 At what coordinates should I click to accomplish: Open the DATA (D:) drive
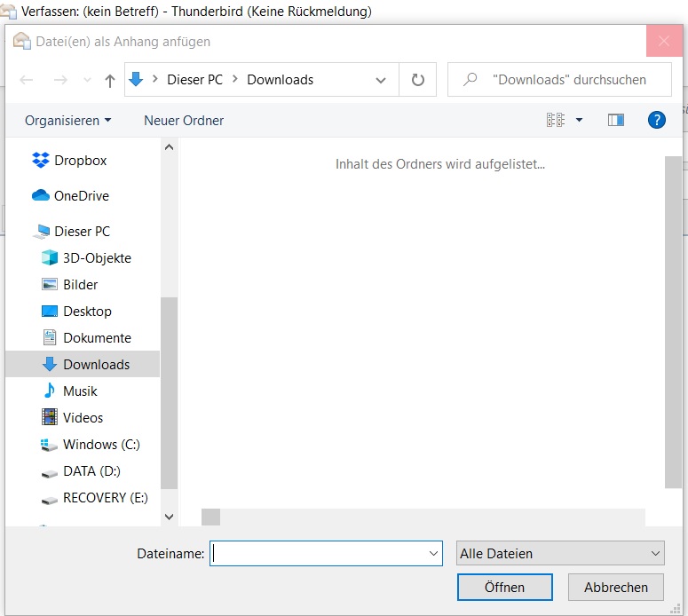click(x=91, y=471)
